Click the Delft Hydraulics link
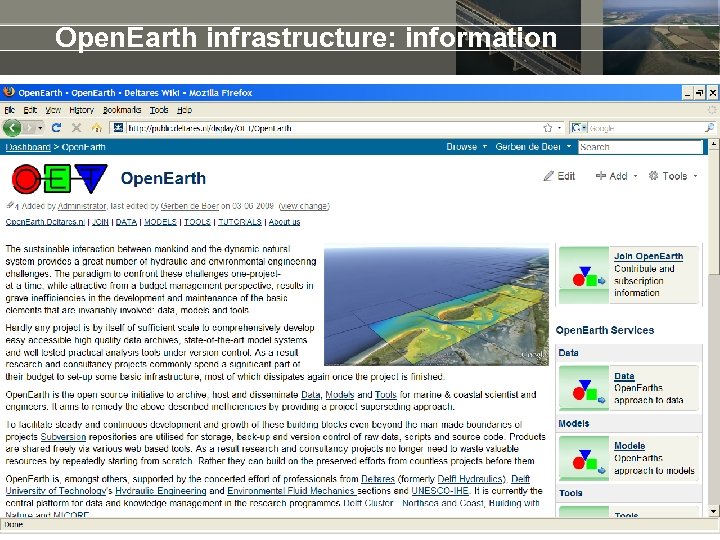Screen dimensions: 720x540 click(x=470, y=479)
